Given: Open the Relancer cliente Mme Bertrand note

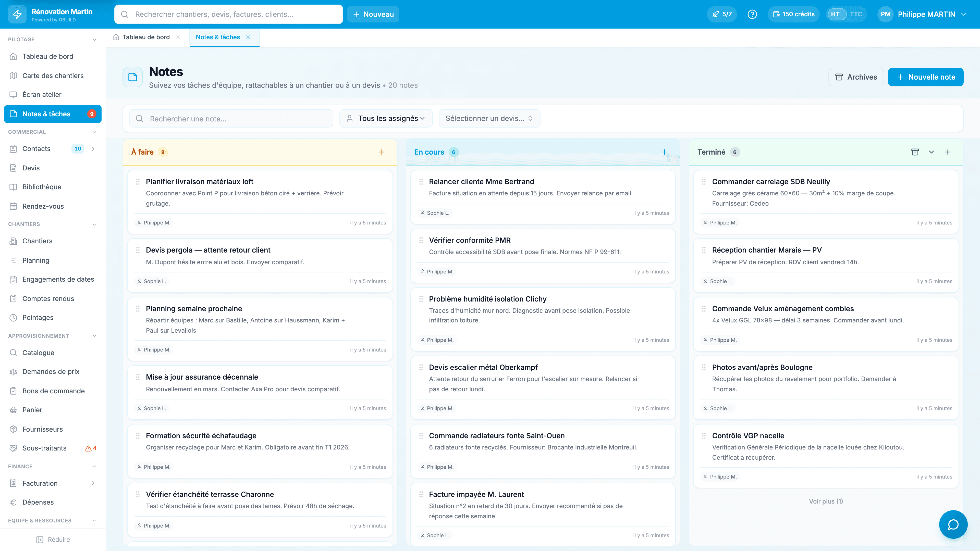Looking at the screenshot, I should tap(543, 197).
